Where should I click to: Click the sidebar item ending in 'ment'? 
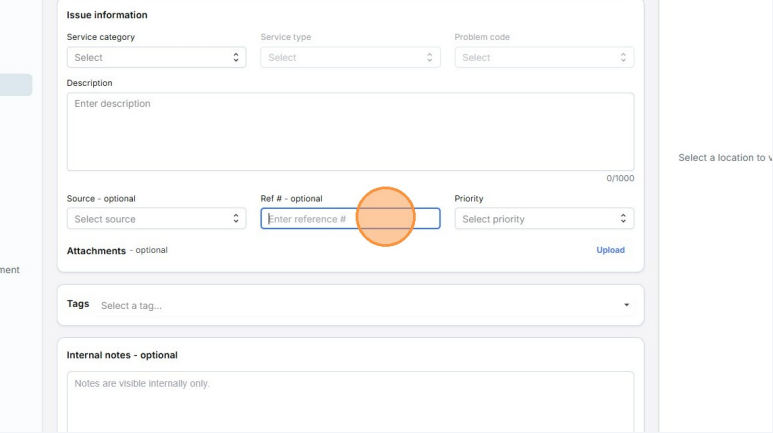point(10,269)
